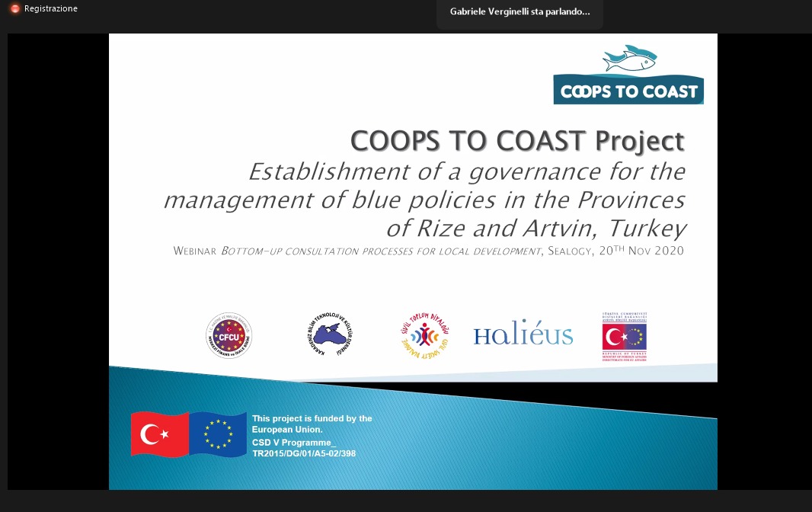Click the 'of Rize and Artvin, Turkey' line
812x512 pixels.
(536, 228)
